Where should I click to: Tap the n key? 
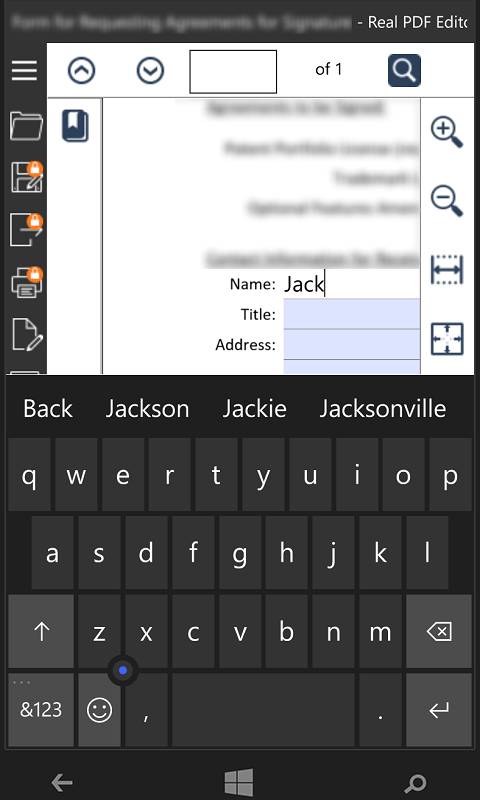click(334, 631)
